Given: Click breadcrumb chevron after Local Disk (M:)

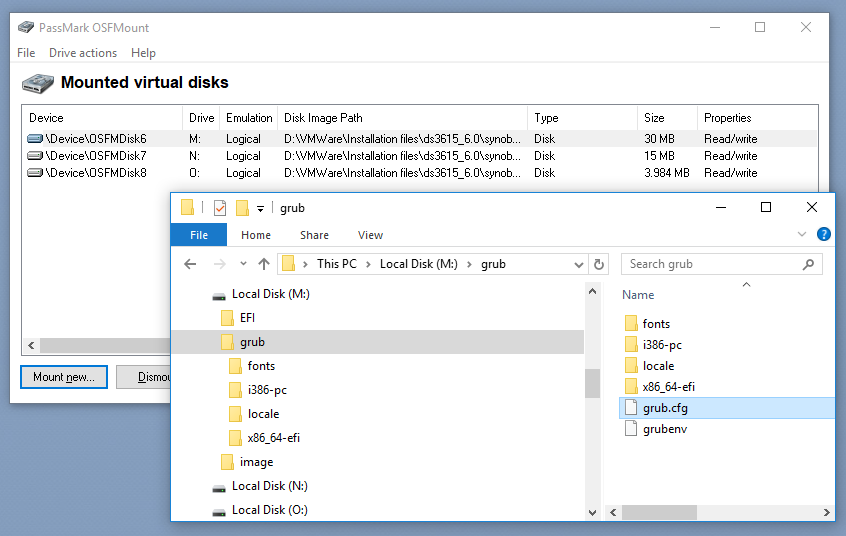Looking at the screenshot, I should click(x=469, y=264).
